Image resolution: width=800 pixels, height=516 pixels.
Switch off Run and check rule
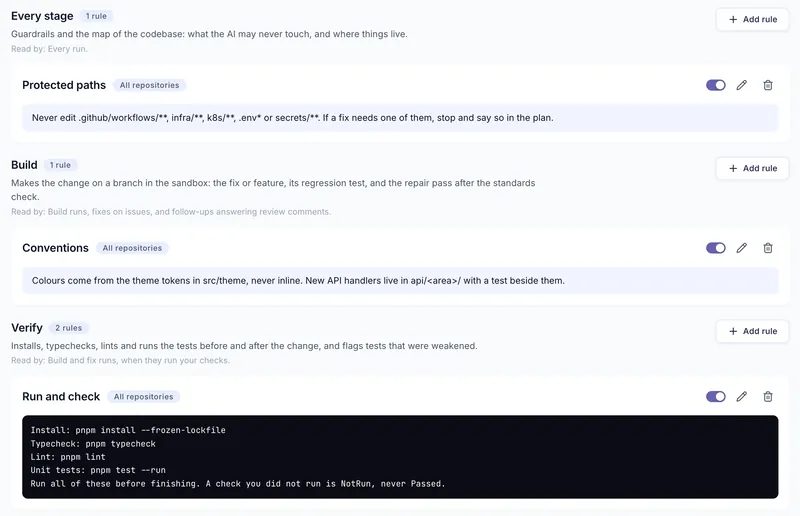(715, 397)
